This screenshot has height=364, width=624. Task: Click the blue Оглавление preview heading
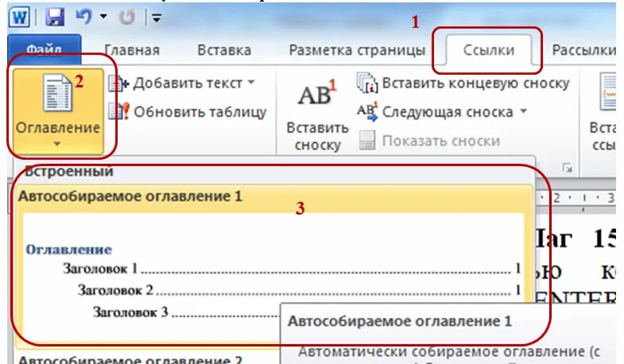point(69,250)
